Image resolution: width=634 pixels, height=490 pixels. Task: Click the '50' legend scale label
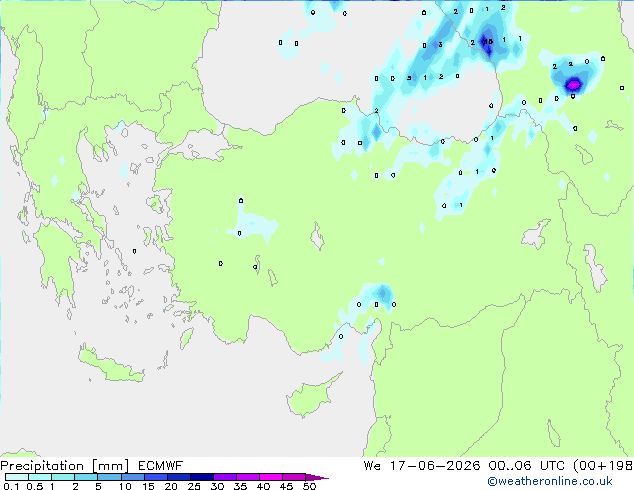[x=309, y=486]
